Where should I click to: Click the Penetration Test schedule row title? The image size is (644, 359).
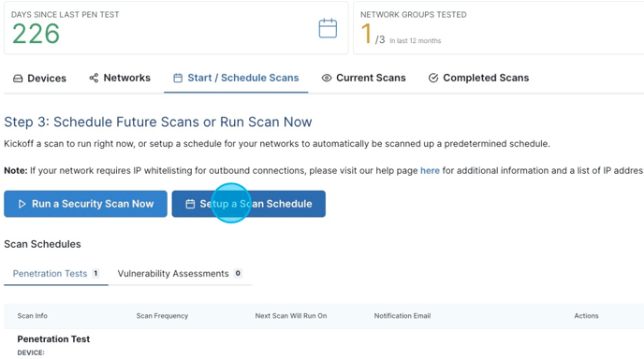point(53,338)
